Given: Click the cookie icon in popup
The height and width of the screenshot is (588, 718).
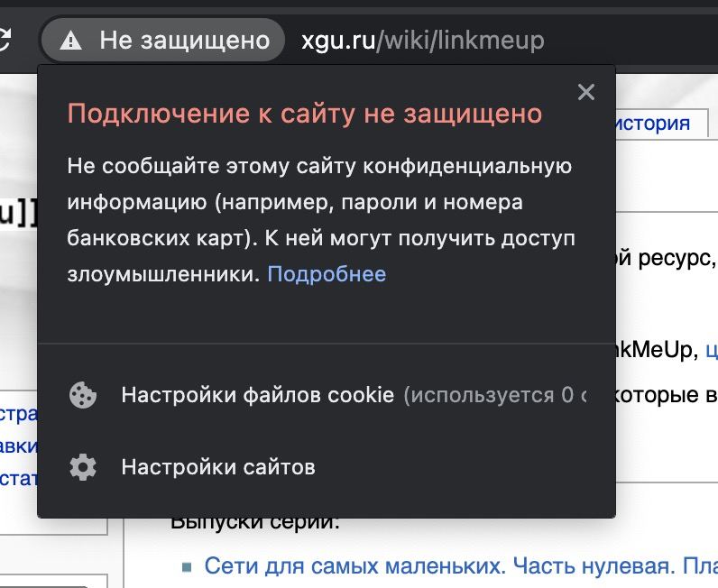Looking at the screenshot, I should (83, 395).
